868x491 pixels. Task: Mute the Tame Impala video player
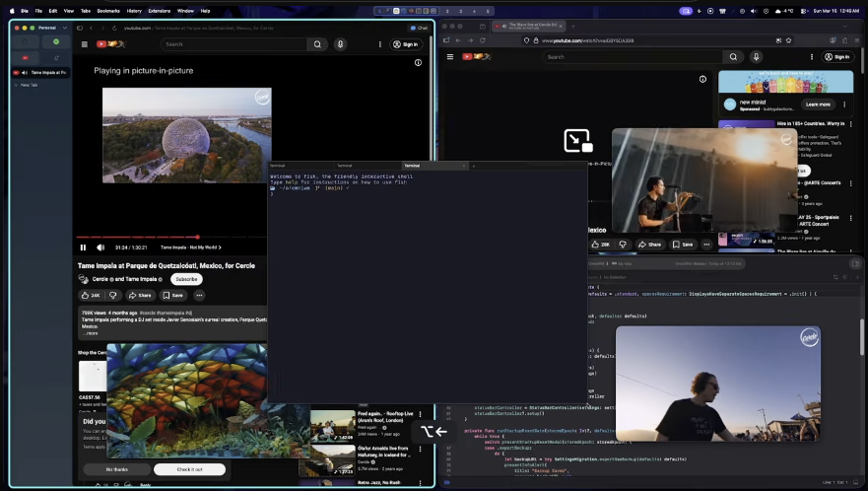[x=100, y=247]
